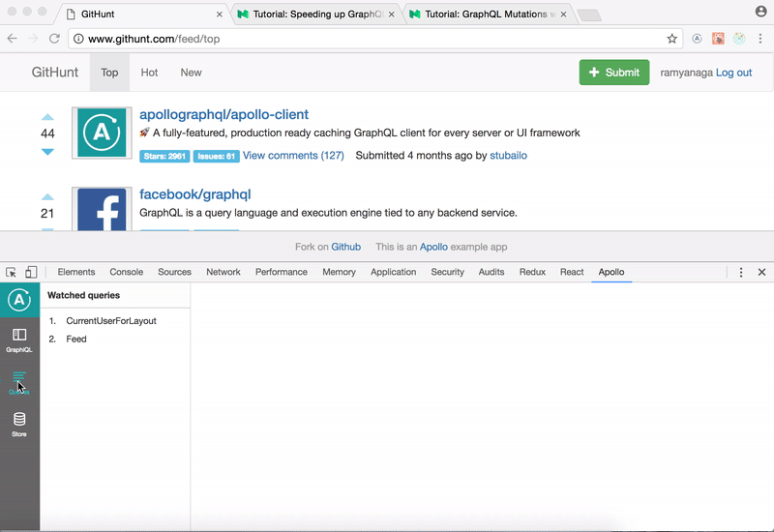This screenshot has width=774, height=532.
Task: Switch to the Performance DevTools tab
Action: coord(282,272)
